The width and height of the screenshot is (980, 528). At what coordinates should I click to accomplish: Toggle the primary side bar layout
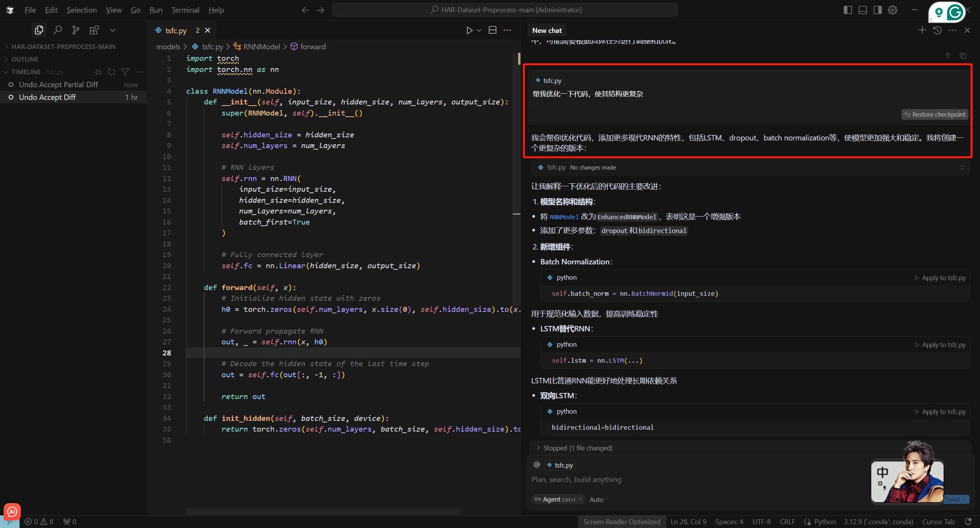847,10
